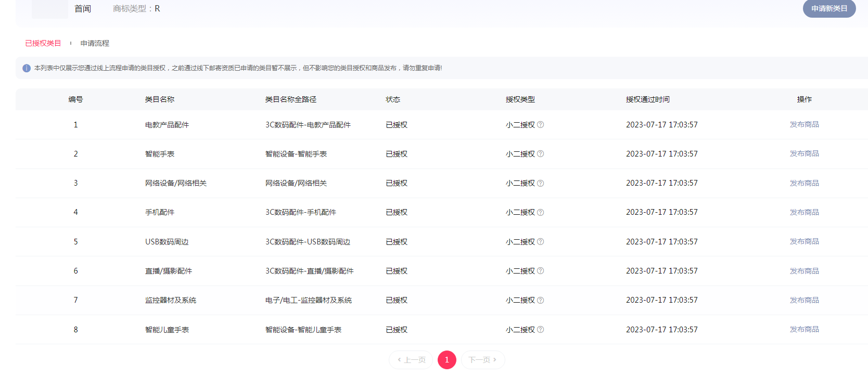Click path 3C数码配件-手机配件
The height and width of the screenshot is (376, 868).
301,212
